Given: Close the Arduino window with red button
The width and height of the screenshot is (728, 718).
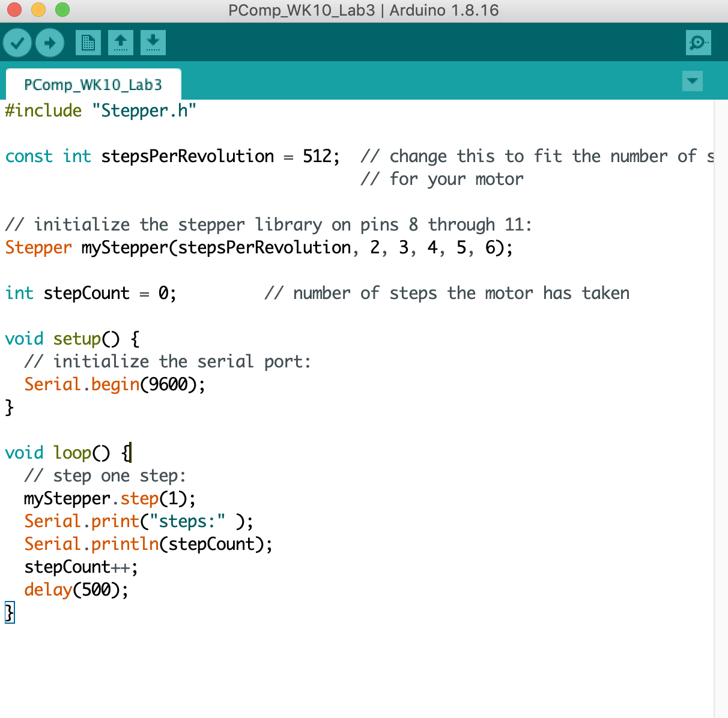Looking at the screenshot, I should (14, 10).
